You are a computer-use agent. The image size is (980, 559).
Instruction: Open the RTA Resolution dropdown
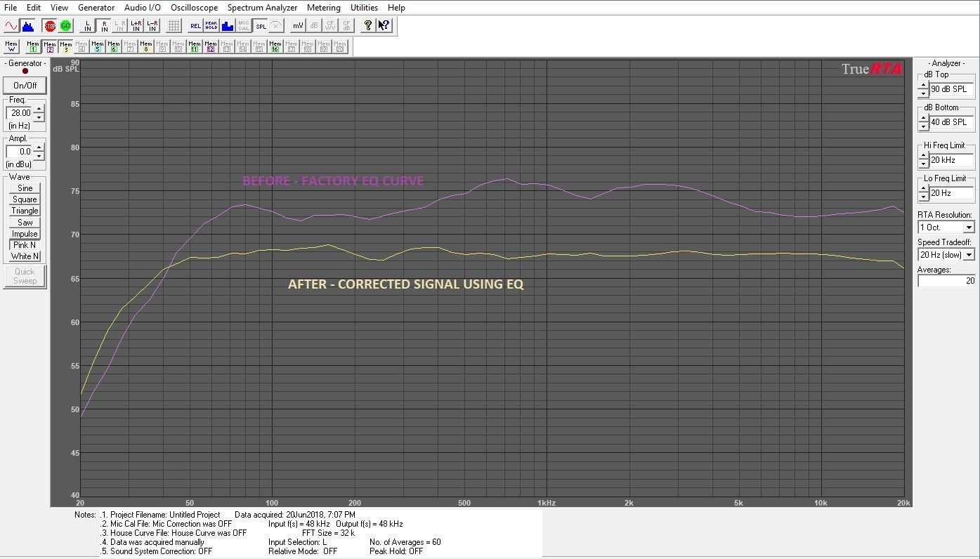(x=969, y=227)
